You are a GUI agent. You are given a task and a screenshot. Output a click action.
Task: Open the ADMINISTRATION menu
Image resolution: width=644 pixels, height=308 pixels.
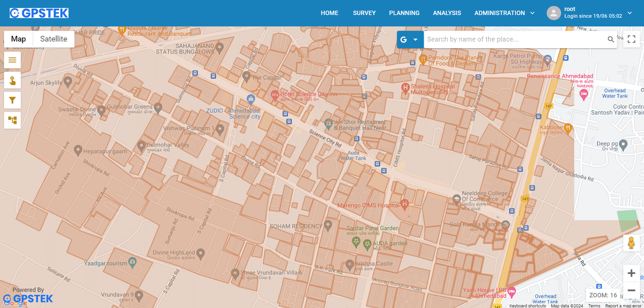500,13
